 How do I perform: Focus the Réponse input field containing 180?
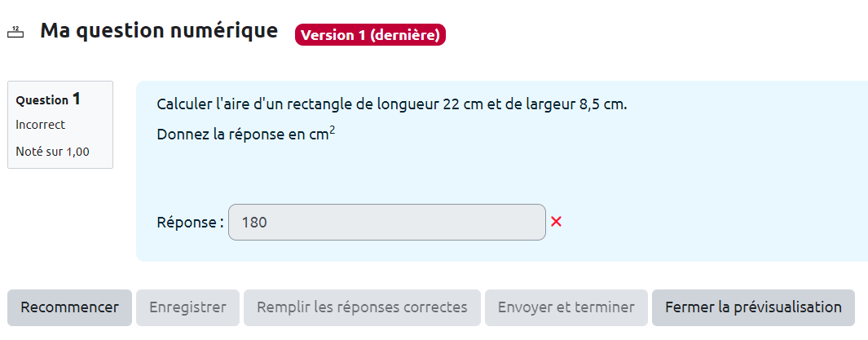click(x=386, y=223)
